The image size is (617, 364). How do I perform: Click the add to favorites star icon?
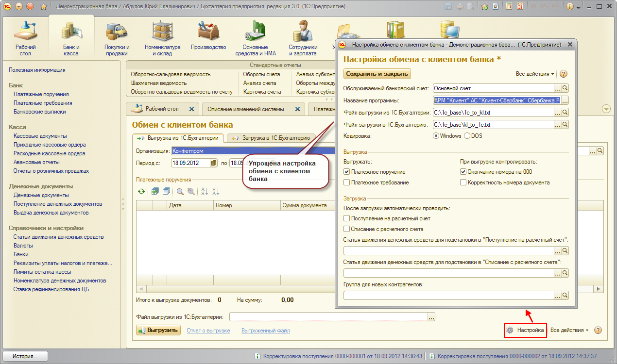coord(484,7)
